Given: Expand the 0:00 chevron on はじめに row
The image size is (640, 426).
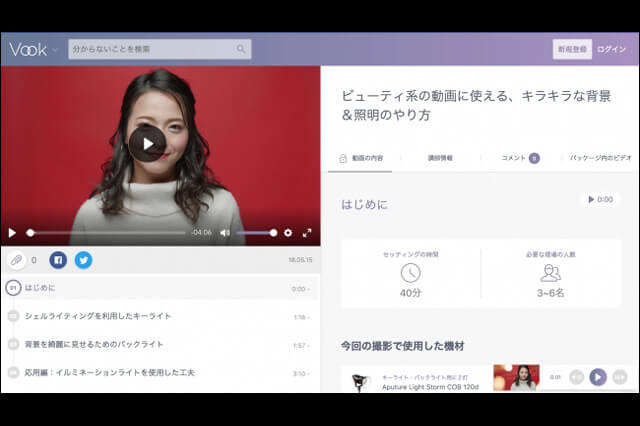Looking at the screenshot, I should point(309,289).
